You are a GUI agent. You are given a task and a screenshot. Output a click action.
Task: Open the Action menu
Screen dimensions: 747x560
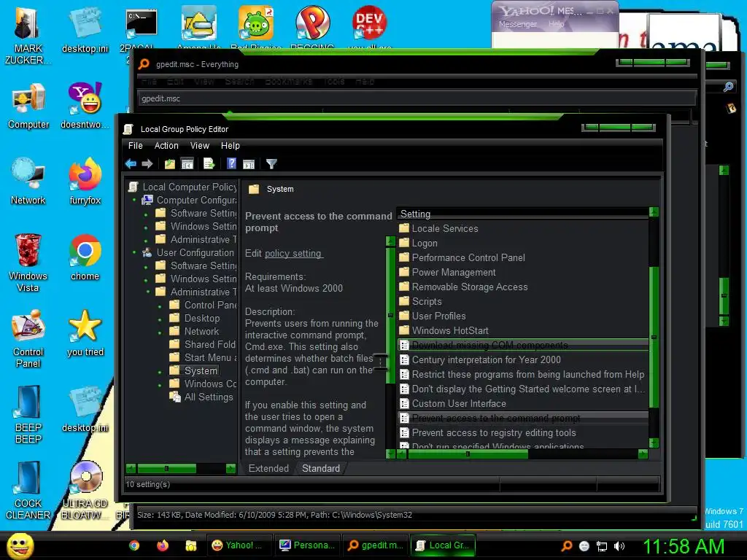pos(166,146)
